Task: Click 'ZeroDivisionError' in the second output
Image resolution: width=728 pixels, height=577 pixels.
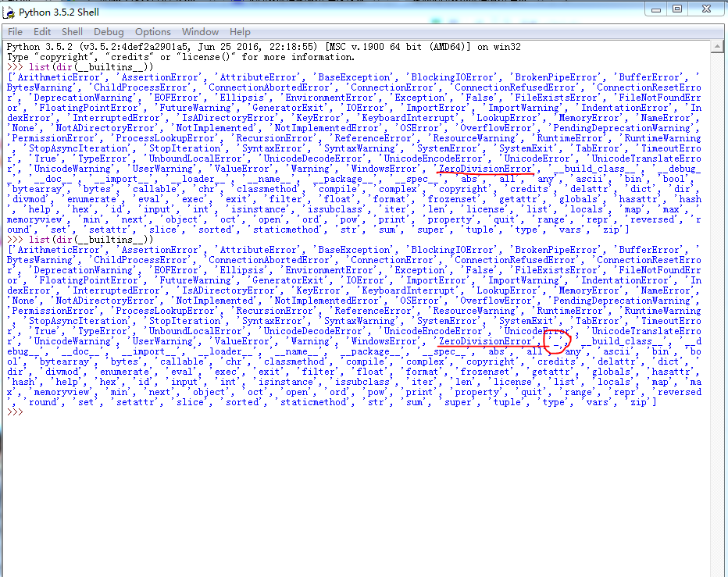Action: point(485,341)
